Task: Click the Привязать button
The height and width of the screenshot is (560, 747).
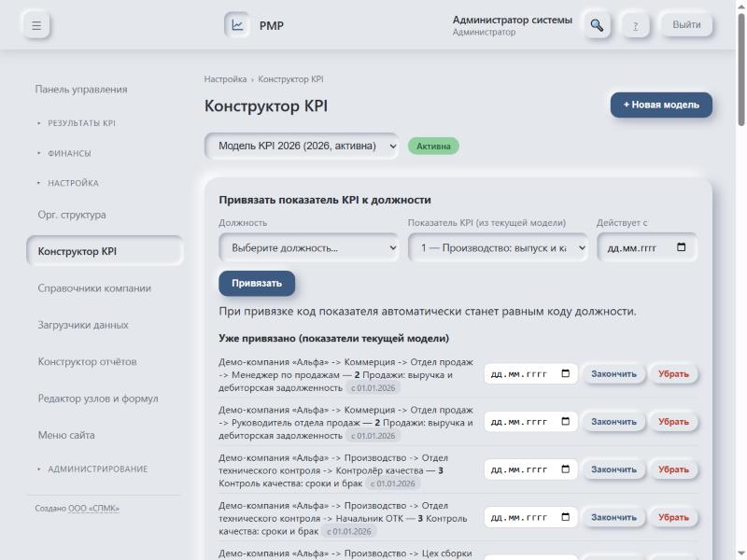Action: [257, 284]
